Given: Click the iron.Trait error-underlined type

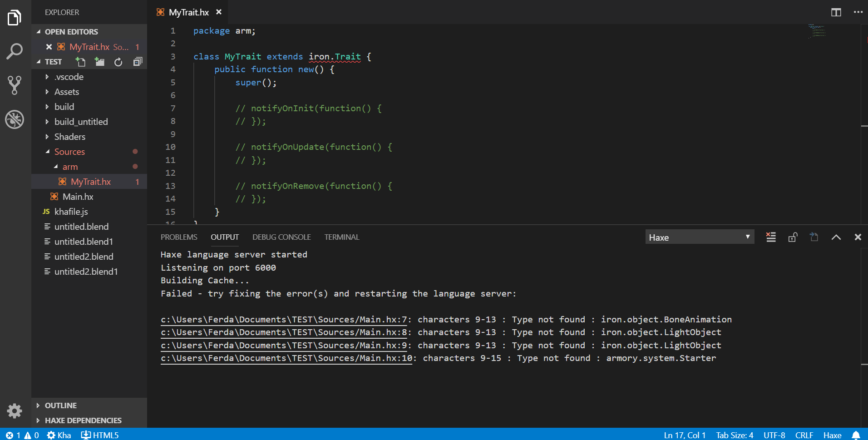Looking at the screenshot, I should tap(335, 57).
